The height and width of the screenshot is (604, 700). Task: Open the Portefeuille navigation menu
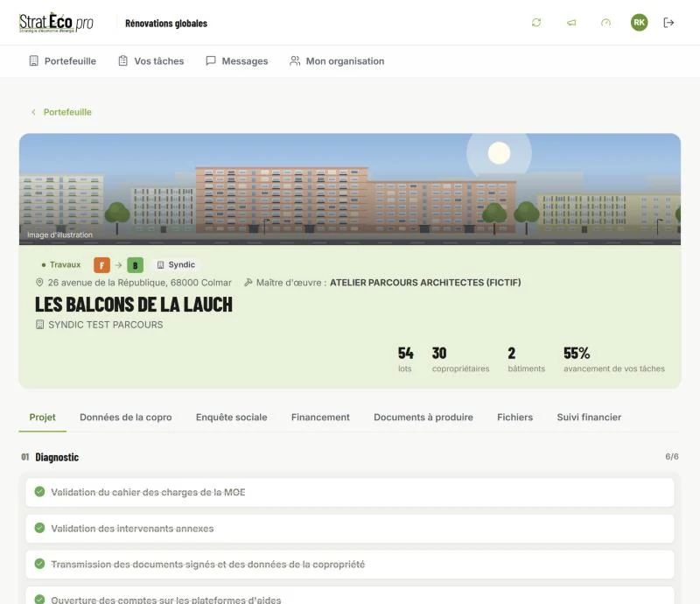pyautogui.click(x=62, y=60)
